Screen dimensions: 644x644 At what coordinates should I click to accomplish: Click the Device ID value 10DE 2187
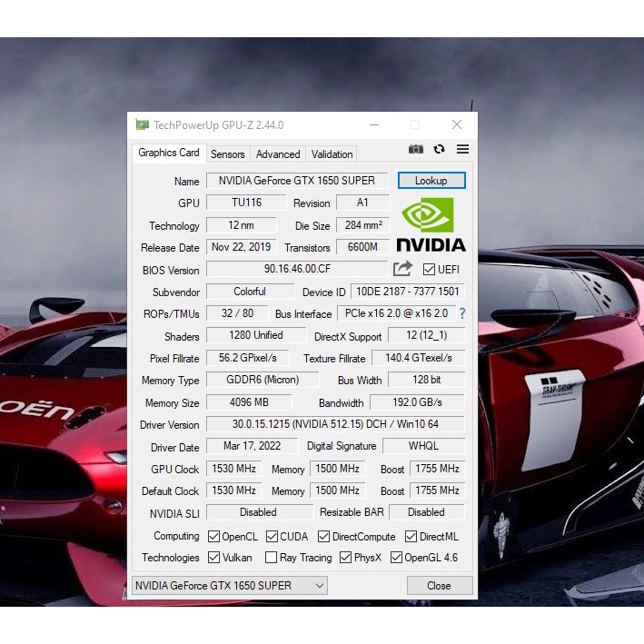pos(408,292)
